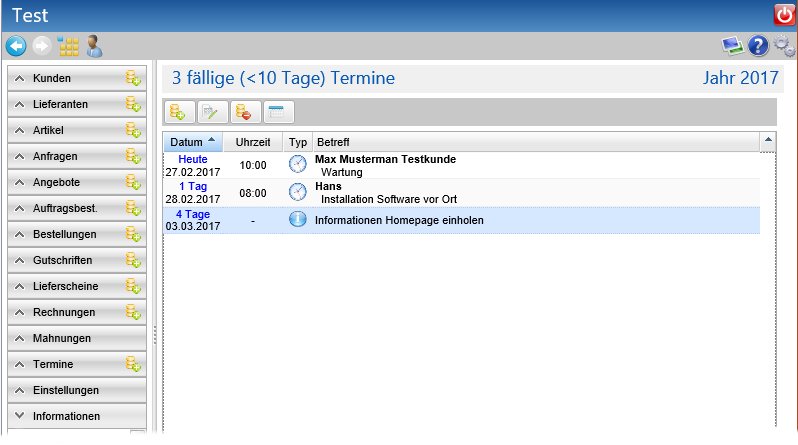Open the calendar view toolbar icon
The height and width of the screenshot is (445, 798).
pyautogui.click(x=277, y=113)
